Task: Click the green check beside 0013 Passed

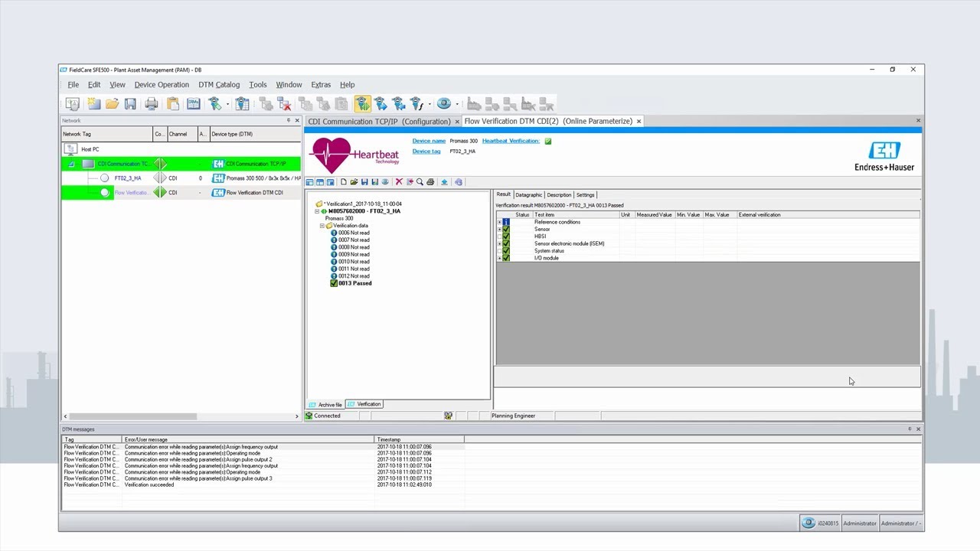Action: 334,283
